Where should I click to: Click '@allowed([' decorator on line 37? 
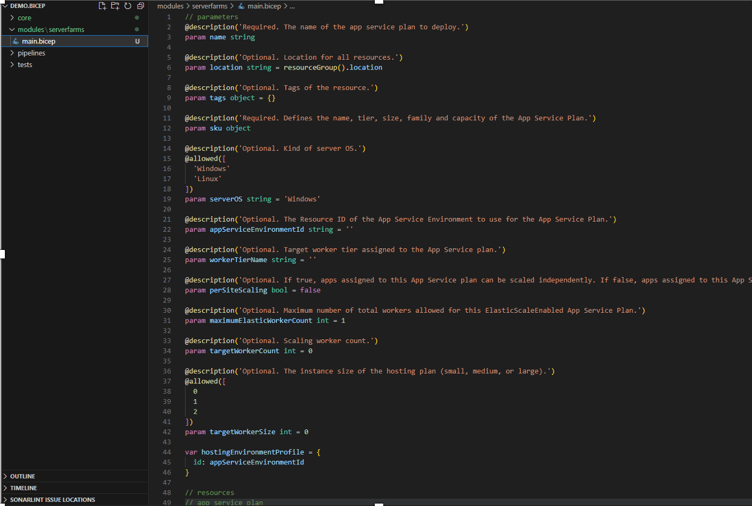(205, 381)
